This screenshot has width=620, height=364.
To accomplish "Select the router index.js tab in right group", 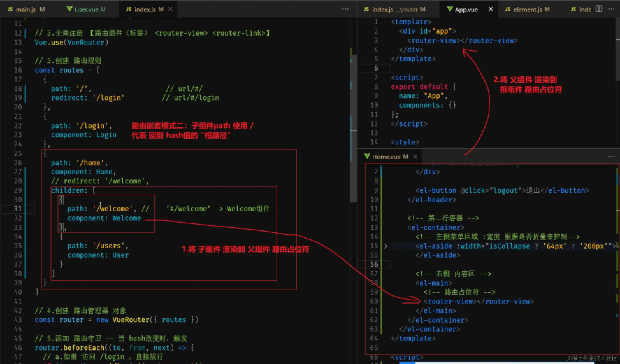I will point(394,9).
